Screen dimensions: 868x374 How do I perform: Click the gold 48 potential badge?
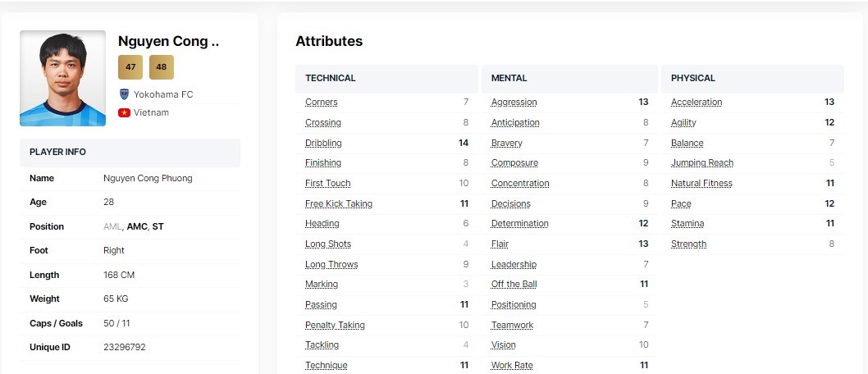tap(162, 67)
